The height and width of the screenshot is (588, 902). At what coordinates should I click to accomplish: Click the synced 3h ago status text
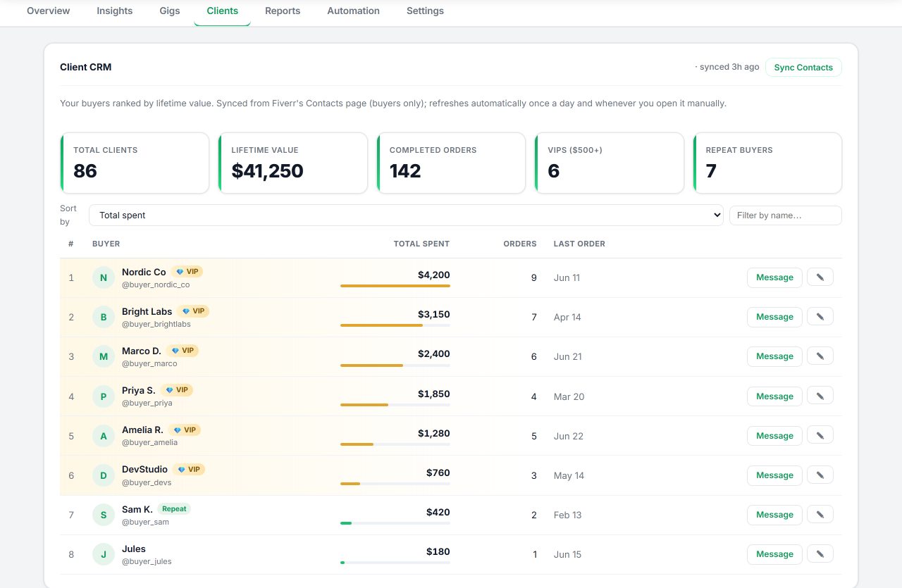pyautogui.click(x=727, y=67)
